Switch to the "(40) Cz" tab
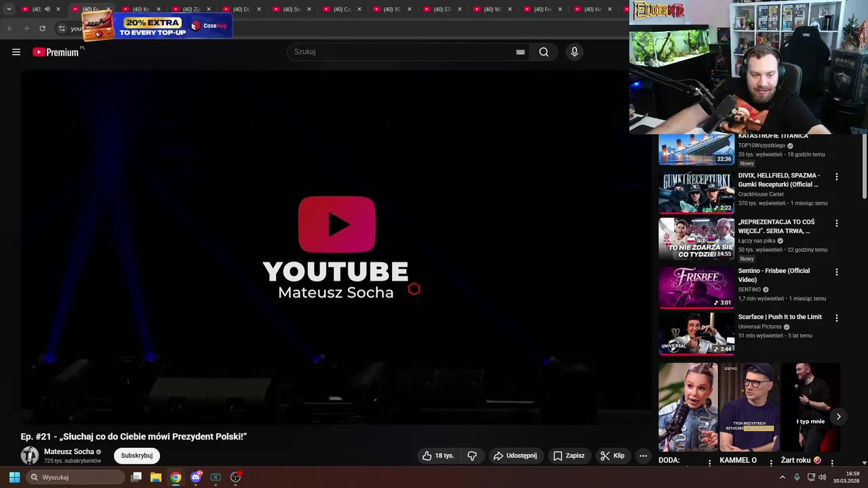The width and height of the screenshot is (868, 488). (x=342, y=9)
